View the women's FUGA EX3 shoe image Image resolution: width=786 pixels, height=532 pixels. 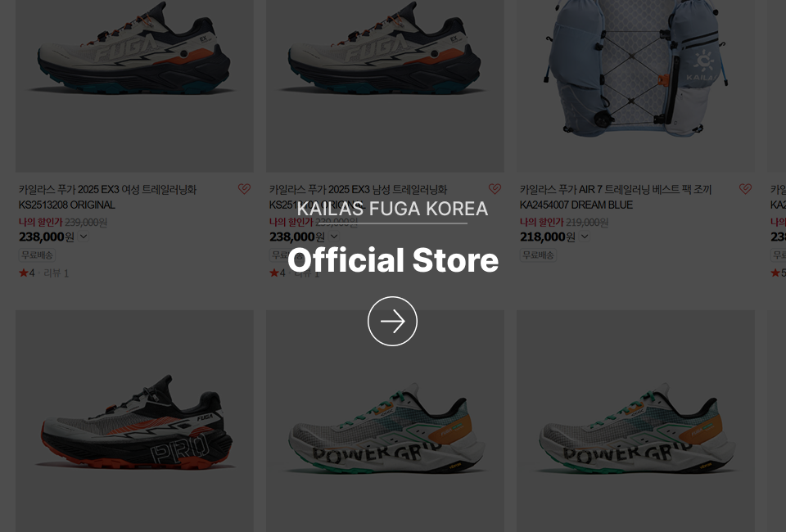[134, 86]
